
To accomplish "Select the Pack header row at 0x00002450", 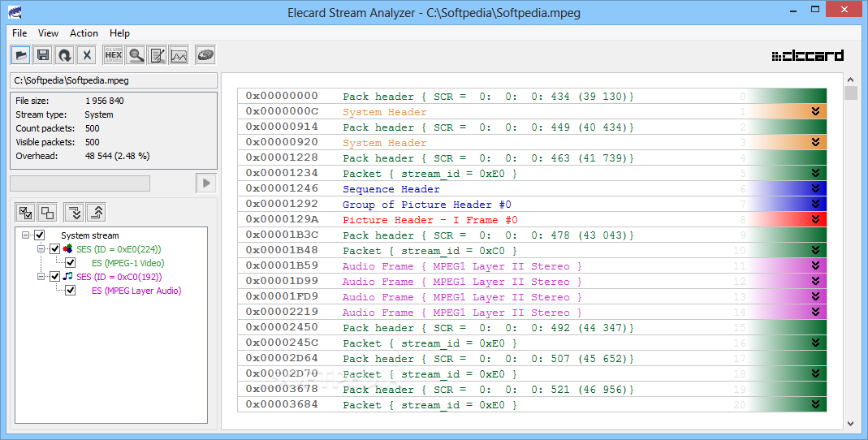I will pyautogui.click(x=532, y=328).
